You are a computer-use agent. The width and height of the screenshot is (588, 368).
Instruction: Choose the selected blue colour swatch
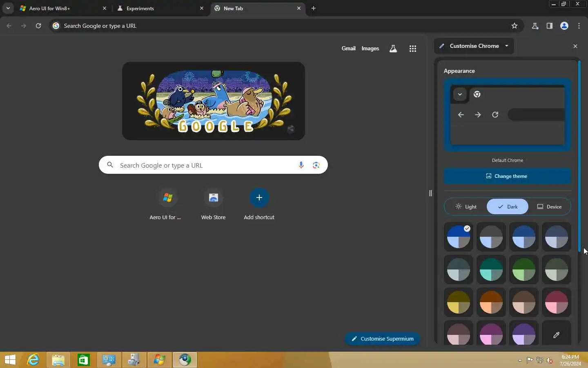pyautogui.click(x=458, y=237)
